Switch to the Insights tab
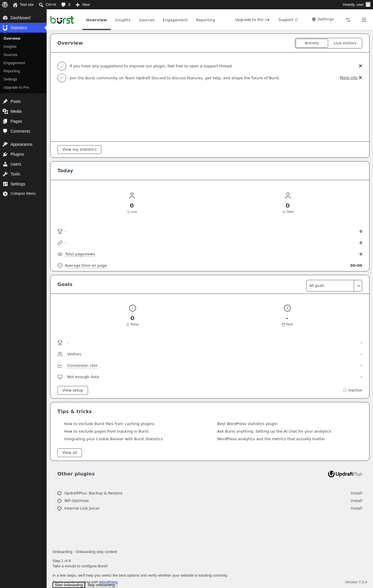373x588 pixels. [x=123, y=20]
